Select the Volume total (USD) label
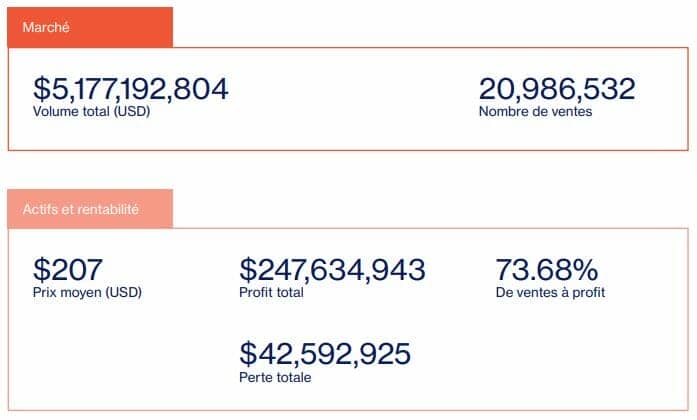 pyautogui.click(x=90, y=112)
